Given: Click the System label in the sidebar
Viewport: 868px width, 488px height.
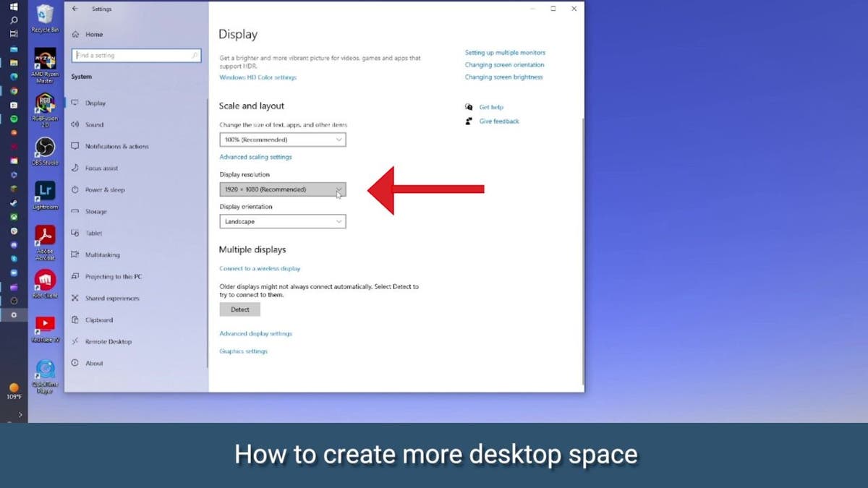Looking at the screenshot, I should click(x=82, y=77).
